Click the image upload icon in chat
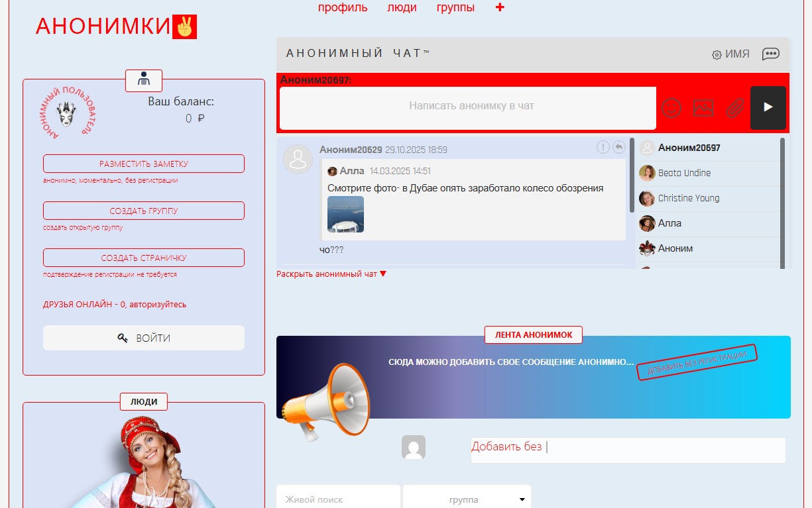The image size is (812, 508). click(703, 108)
